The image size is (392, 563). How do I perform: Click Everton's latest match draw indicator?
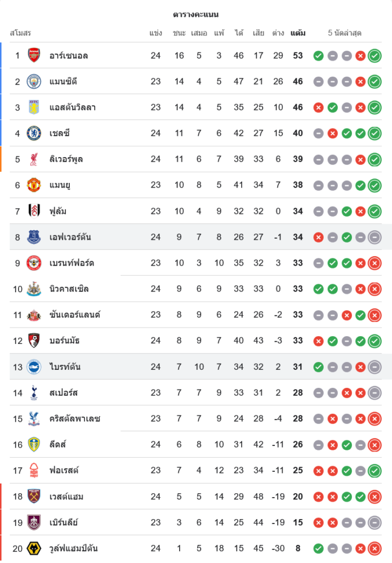[x=375, y=237]
